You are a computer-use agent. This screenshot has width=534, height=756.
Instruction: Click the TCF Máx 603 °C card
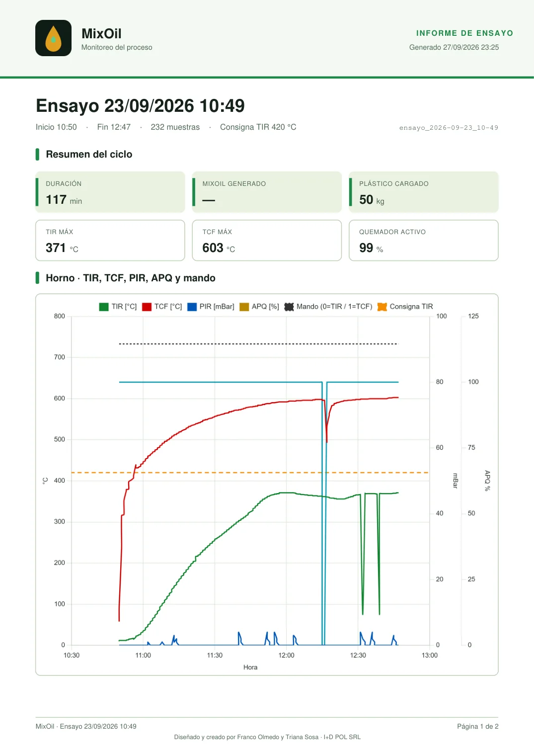pyautogui.click(x=267, y=241)
